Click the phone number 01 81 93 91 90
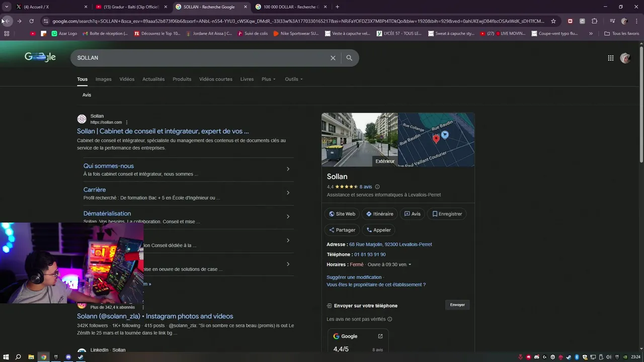644x362 pixels. click(370, 254)
